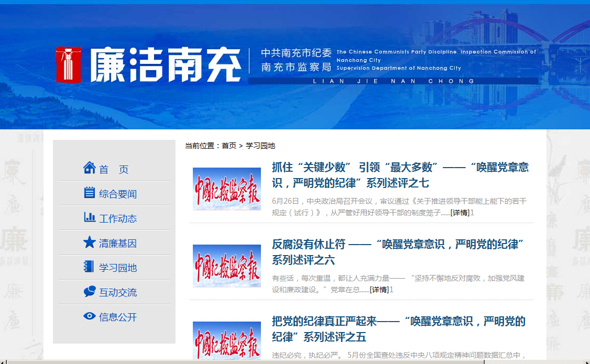Click the red 廉 seal logo in header

[x=69, y=64]
